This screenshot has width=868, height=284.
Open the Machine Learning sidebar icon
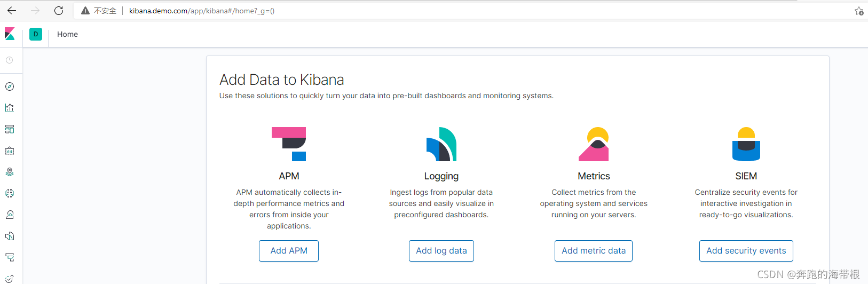tap(10, 193)
